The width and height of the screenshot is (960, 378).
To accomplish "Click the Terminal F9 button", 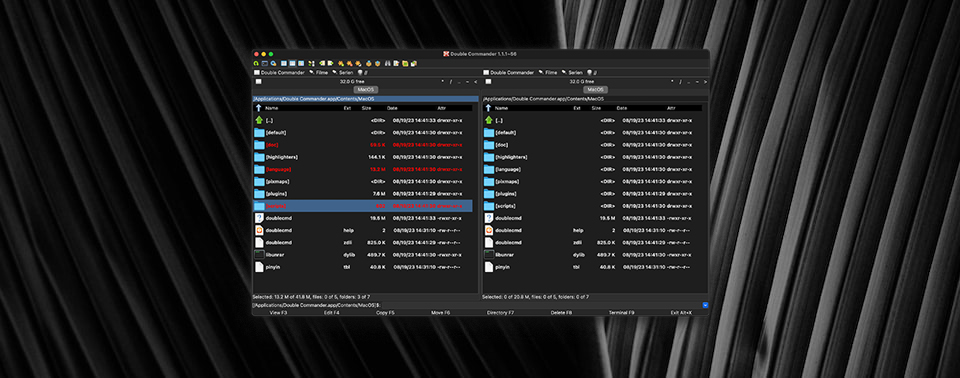I will 621,312.
